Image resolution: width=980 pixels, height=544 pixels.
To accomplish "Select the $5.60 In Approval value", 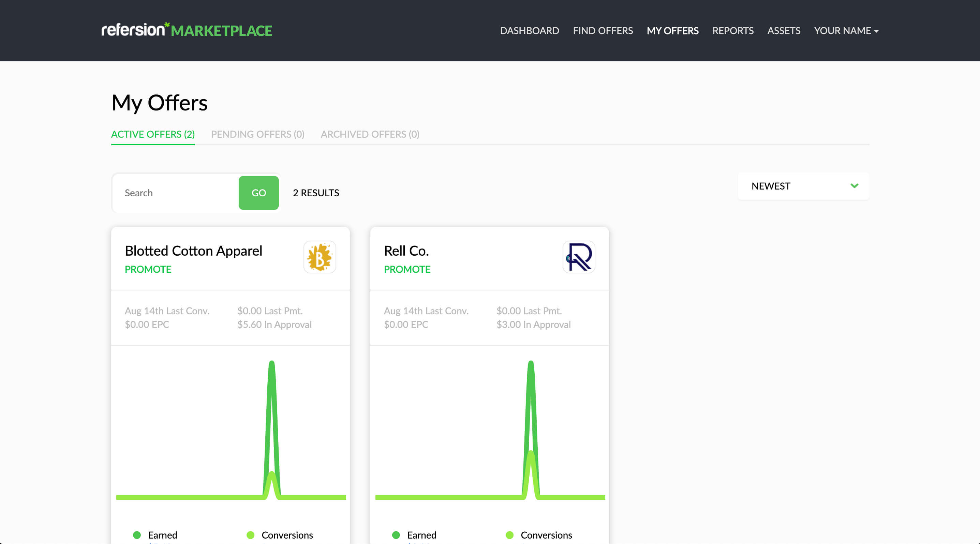I will point(274,324).
